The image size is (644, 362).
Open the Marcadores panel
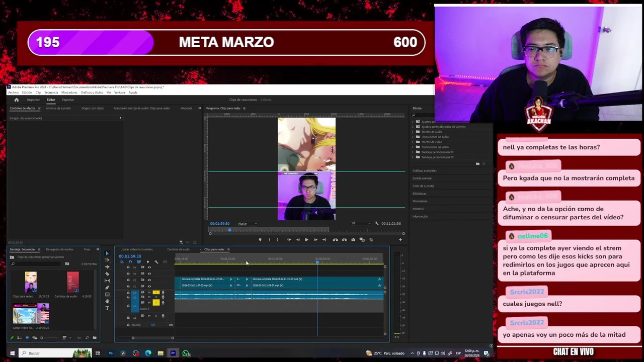coord(420,201)
